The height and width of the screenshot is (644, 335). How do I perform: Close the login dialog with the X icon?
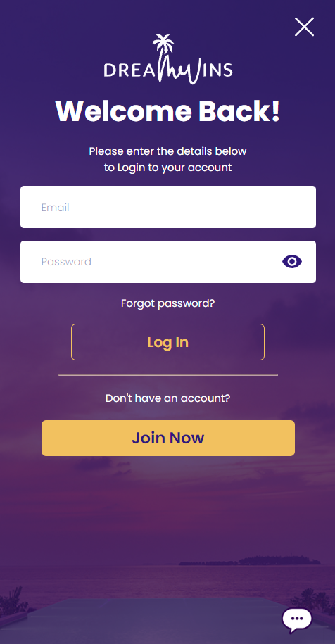pos(304,27)
